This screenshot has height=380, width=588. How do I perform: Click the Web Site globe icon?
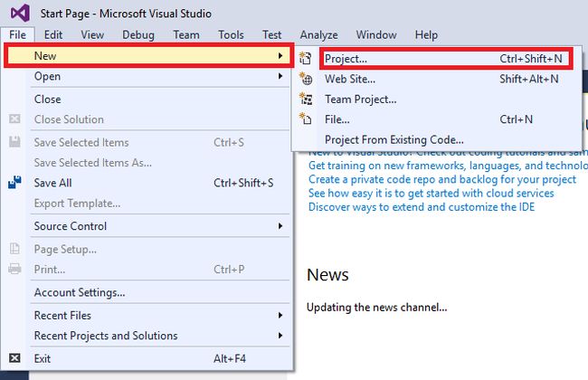305,79
